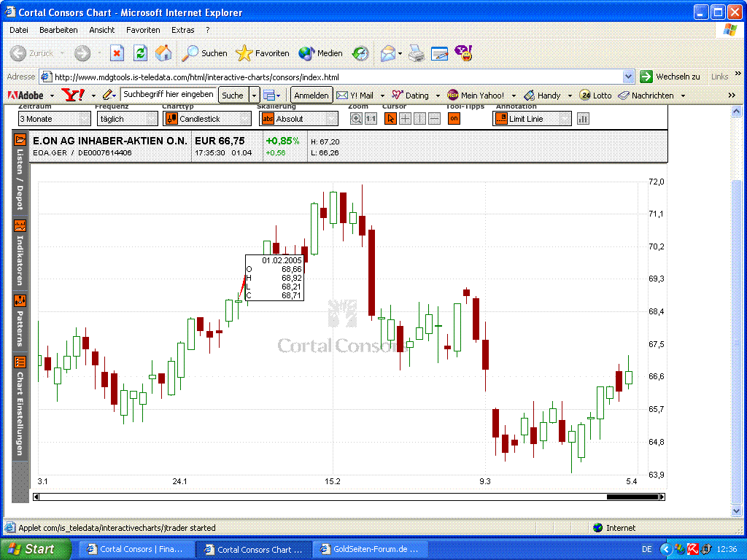Click the Edit page icon
This screenshot has height=560, width=747.
[x=439, y=53]
